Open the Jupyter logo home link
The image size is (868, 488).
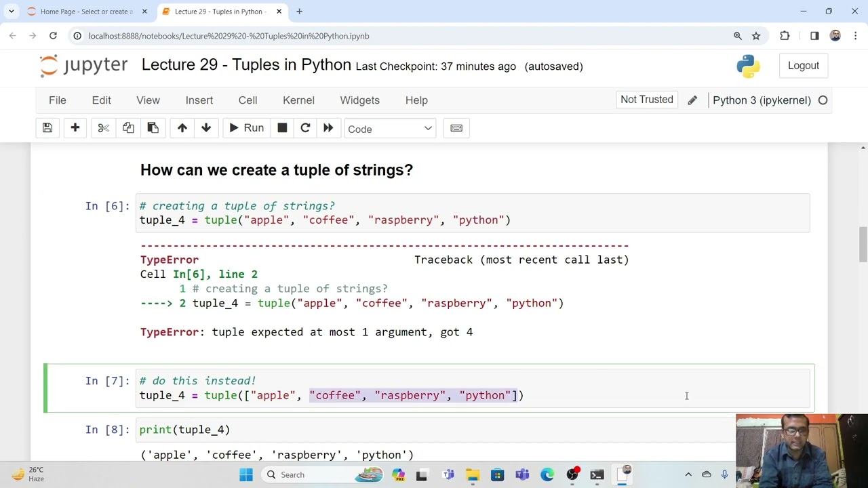click(83, 65)
